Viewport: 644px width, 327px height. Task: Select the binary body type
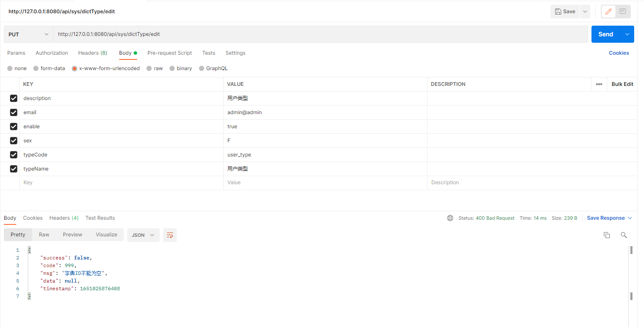pyautogui.click(x=172, y=68)
